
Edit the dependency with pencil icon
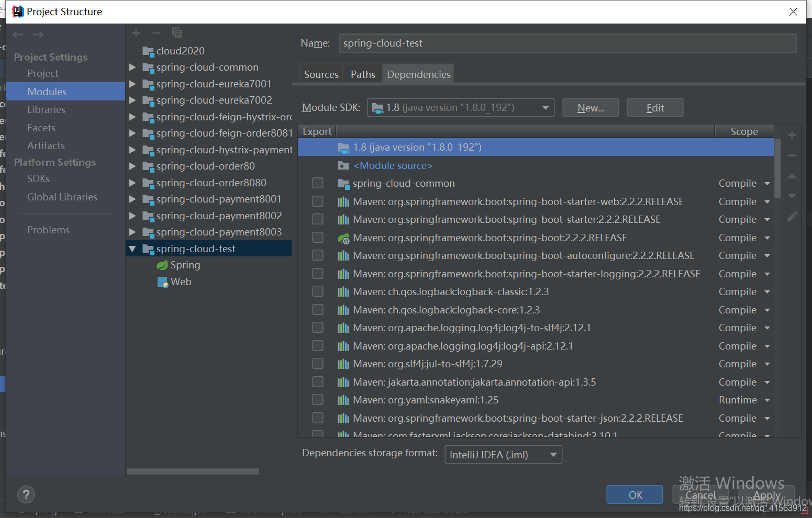point(792,216)
